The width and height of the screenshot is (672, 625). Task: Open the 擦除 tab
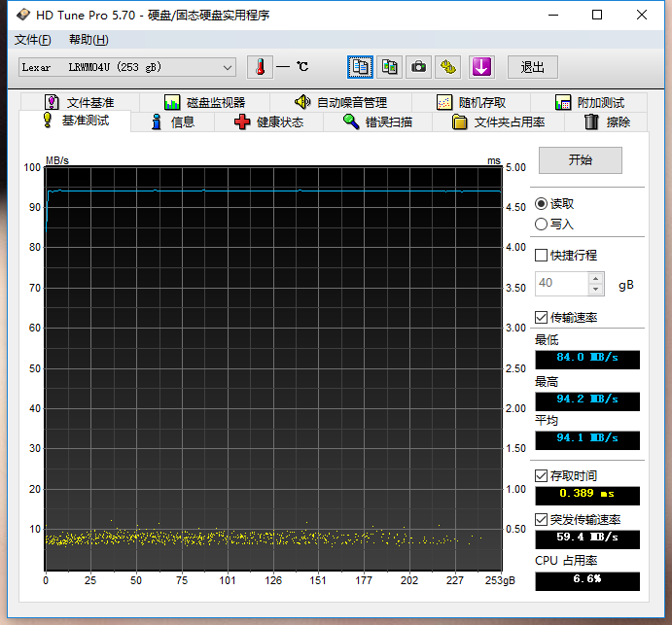pos(607,122)
